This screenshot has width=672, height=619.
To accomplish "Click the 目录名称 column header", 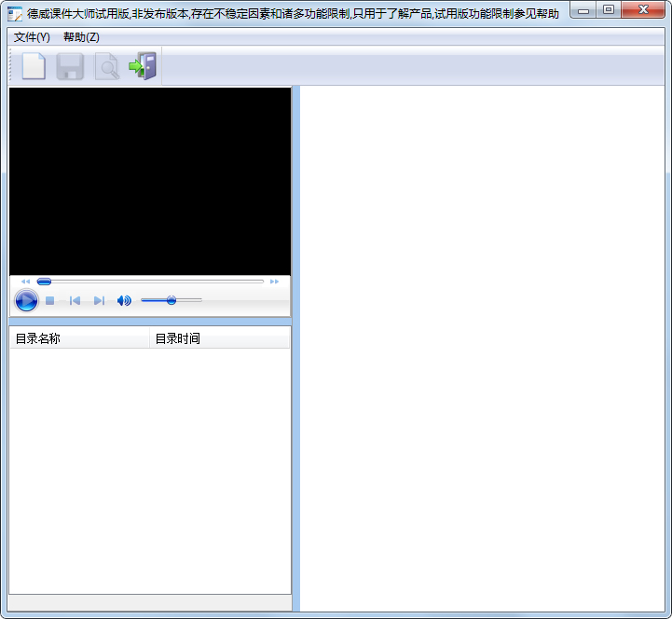I will point(79,338).
